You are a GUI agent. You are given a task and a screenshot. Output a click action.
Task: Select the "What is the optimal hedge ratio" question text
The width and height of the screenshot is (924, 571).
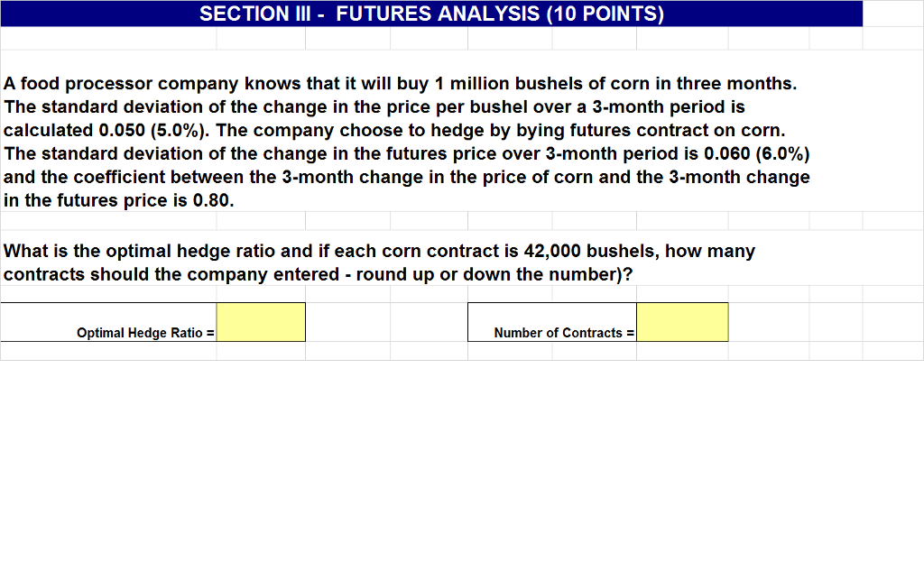(379, 262)
